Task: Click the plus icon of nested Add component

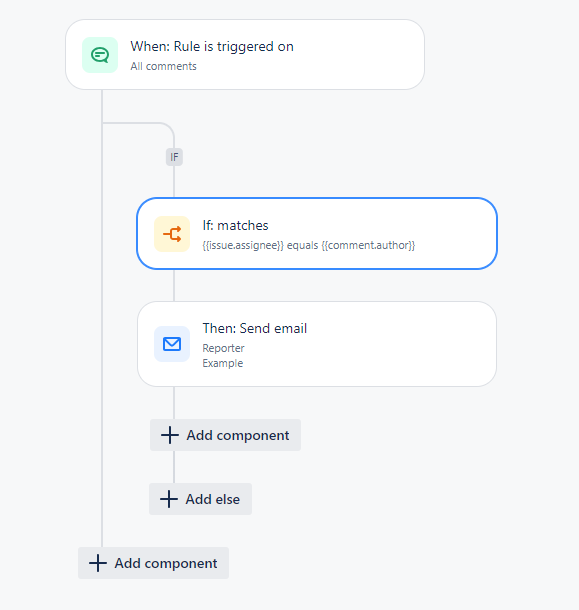Action: (170, 435)
